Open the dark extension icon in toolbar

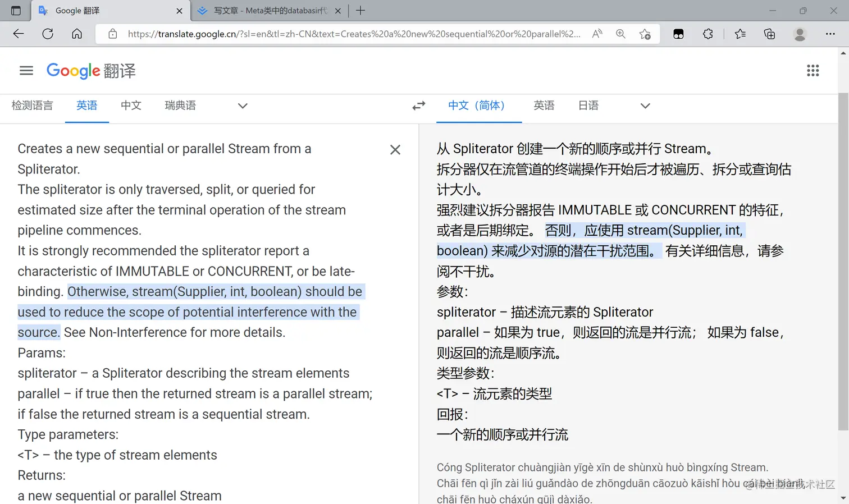tap(678, 34)
